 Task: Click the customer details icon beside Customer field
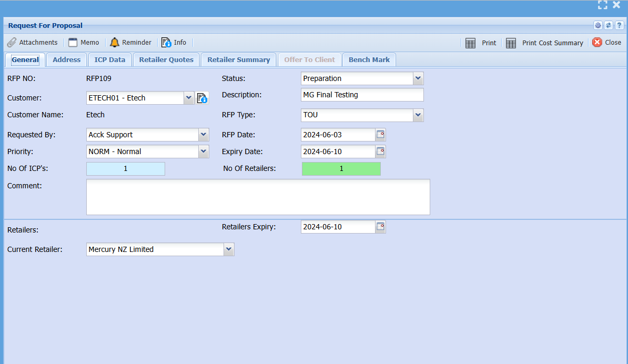202,98
